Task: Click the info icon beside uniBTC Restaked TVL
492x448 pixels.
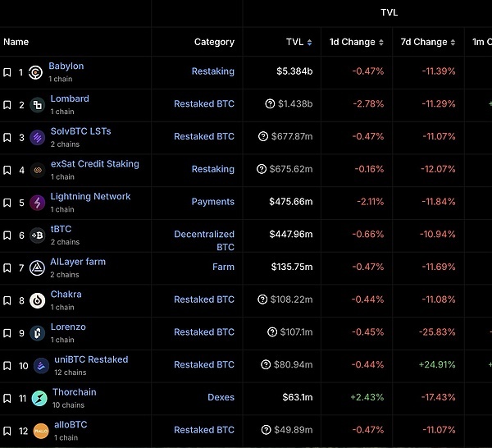Action: 265,364
